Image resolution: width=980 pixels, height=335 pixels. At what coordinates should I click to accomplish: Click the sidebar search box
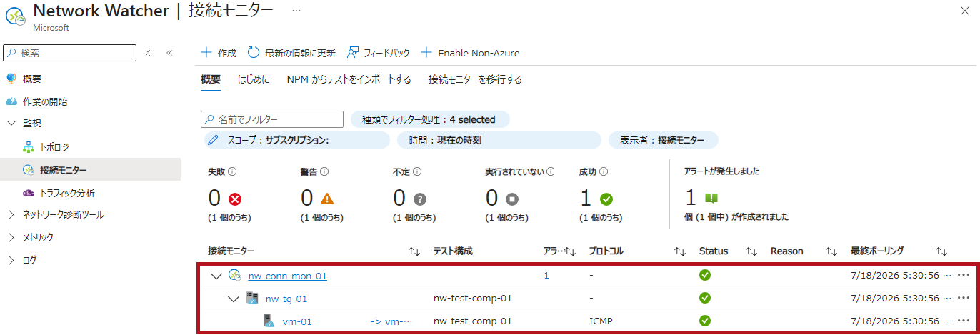pos(70,53)
